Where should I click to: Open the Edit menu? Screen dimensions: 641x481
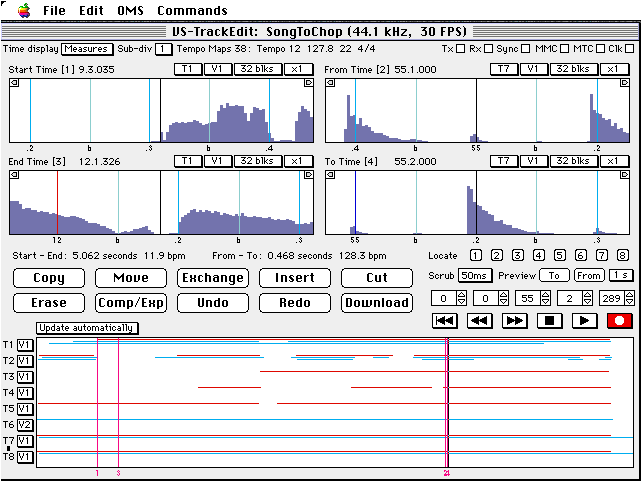91,11
